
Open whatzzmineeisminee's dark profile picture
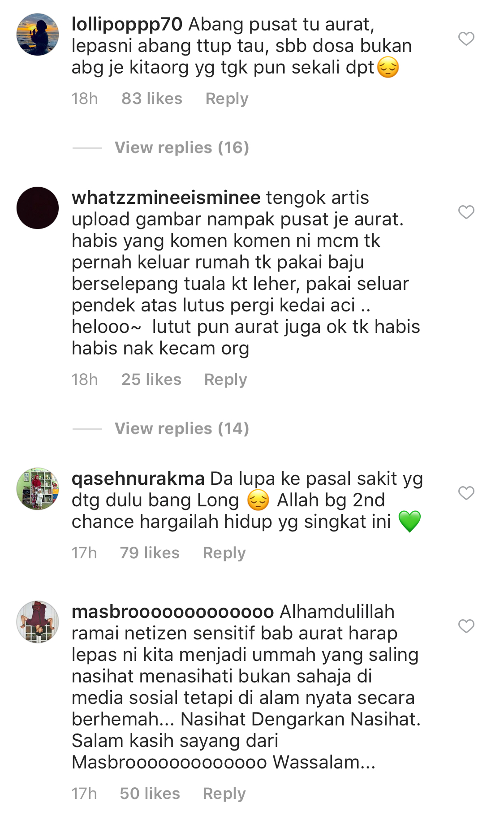click(x=38, y=208)
